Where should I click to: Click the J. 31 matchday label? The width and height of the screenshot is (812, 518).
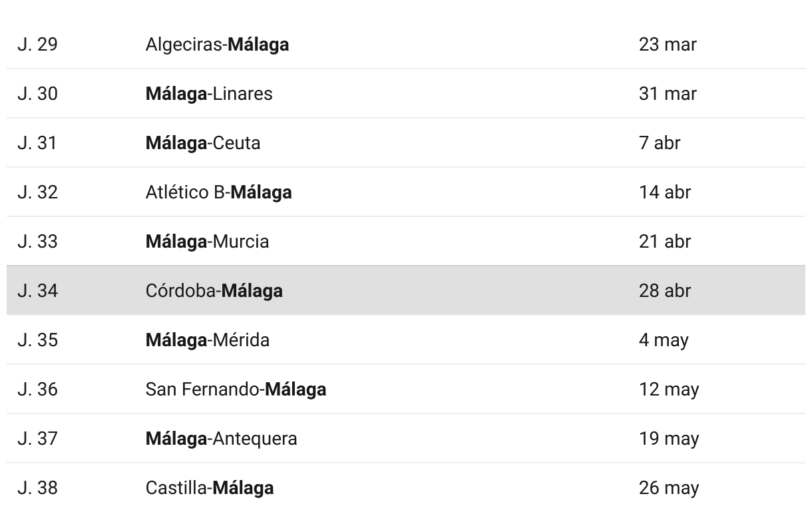click(x=37, y=143)
